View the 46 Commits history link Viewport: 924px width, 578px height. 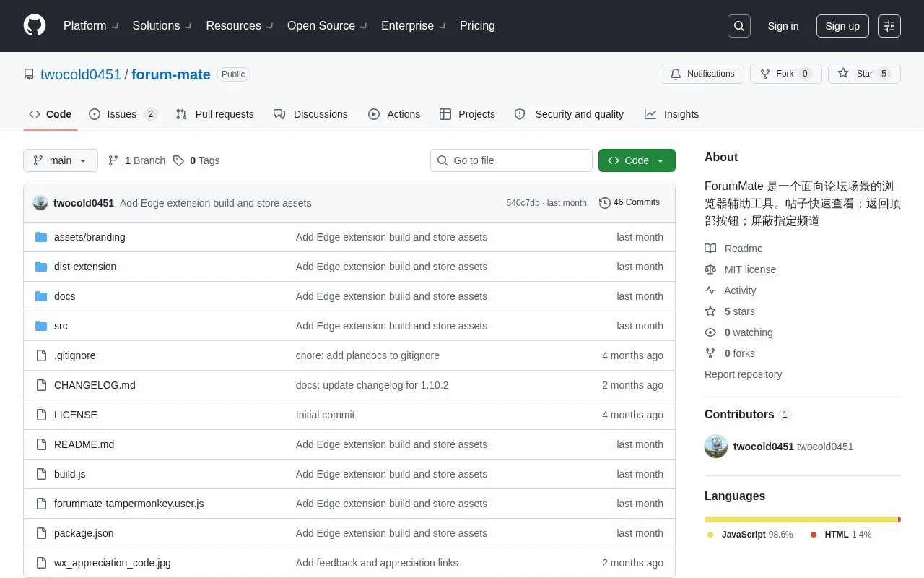(x=629, y=203)
